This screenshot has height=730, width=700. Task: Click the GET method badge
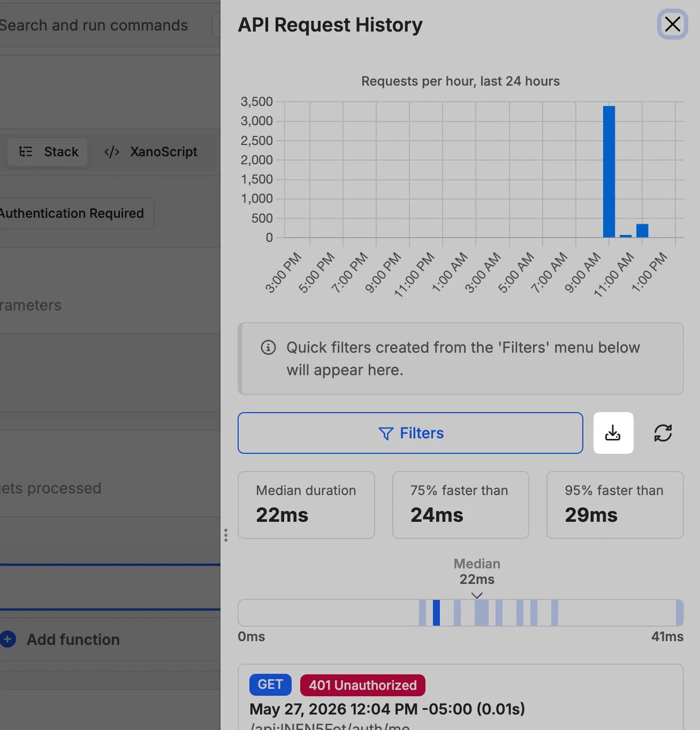point(270,685)
